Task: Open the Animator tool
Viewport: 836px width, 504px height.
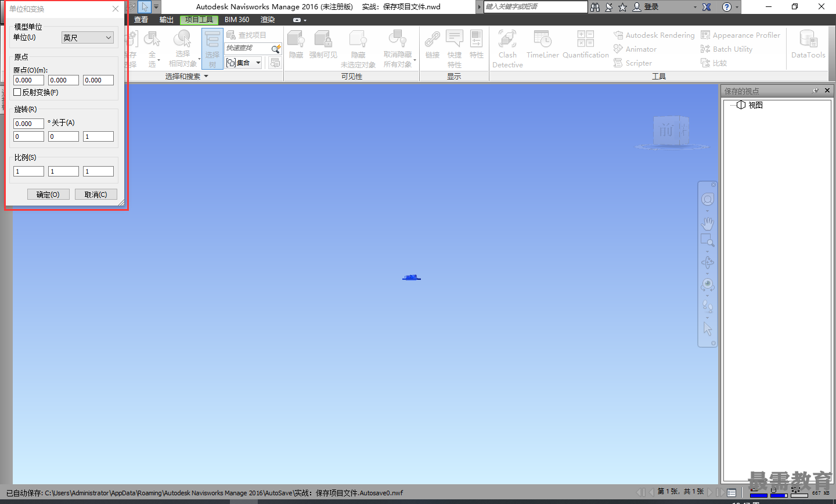Action: tap(635, 49)
